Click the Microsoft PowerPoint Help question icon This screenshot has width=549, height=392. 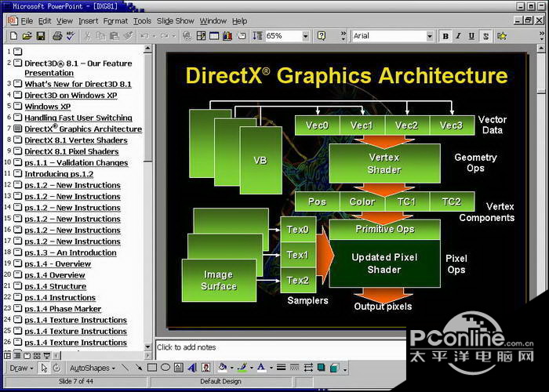coord(322,36)
